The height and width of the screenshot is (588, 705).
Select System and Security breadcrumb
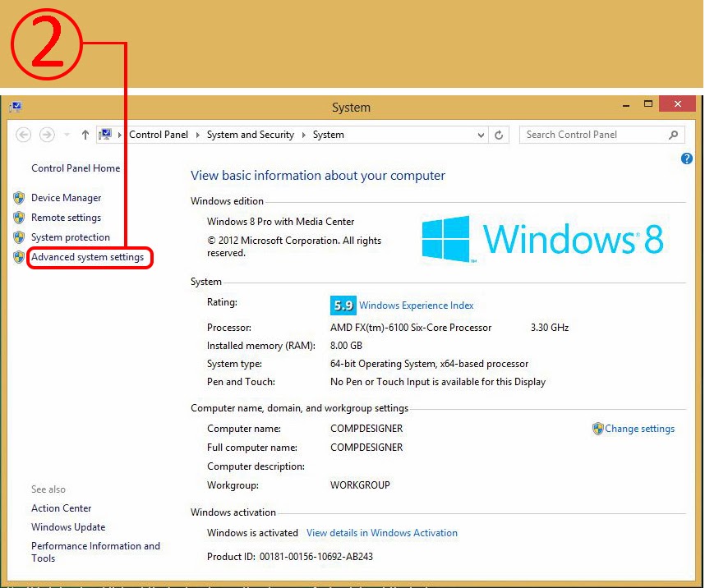(x=250, y=135)
